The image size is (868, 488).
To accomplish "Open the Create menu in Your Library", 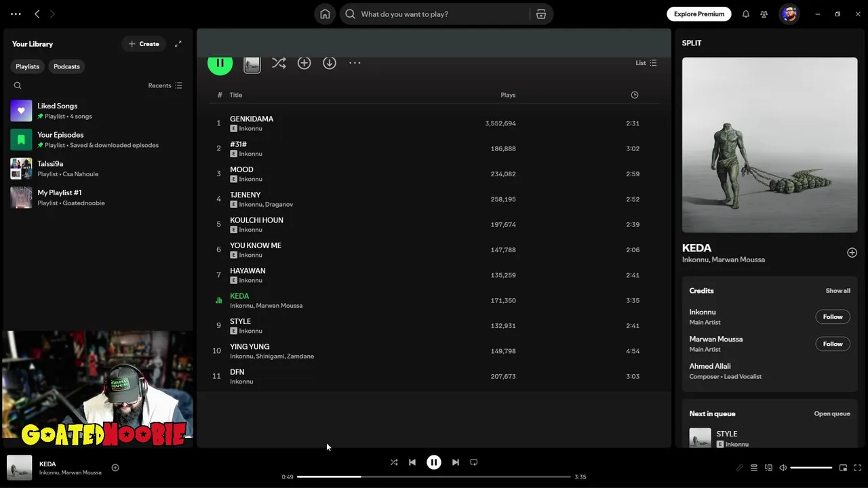I will pyautogui.click(x=144, y=44).
